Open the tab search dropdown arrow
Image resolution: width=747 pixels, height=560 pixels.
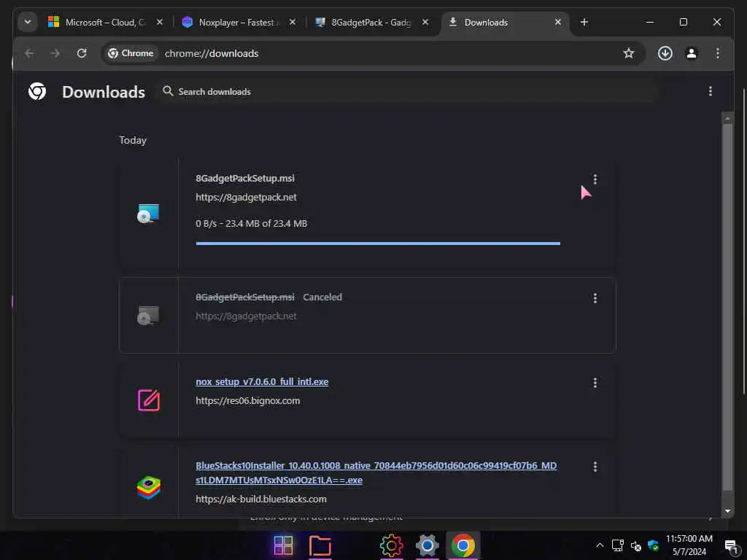28,22
